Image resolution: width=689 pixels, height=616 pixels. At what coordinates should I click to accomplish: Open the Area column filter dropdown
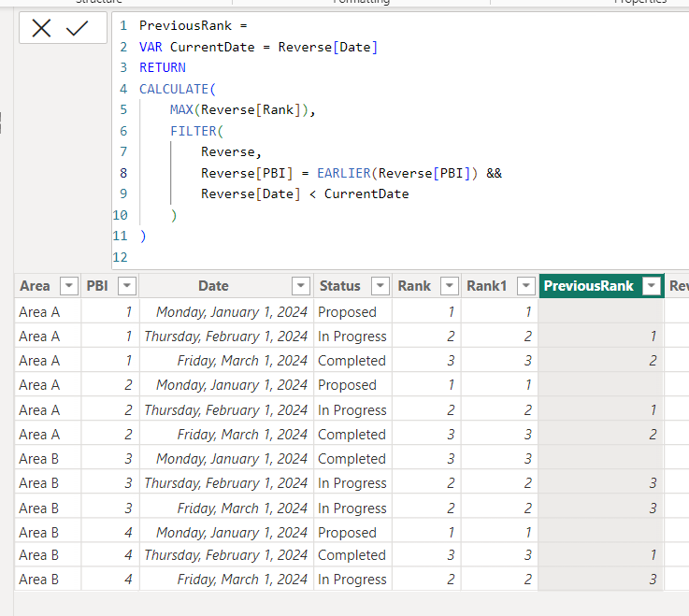[x=69, y=286]
